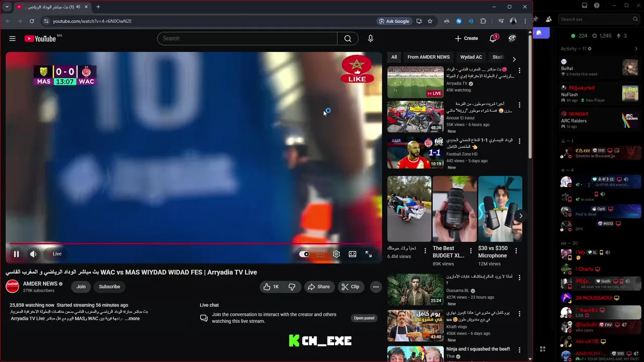
Task: Share the live stream
Action: [x=318, y=287]
